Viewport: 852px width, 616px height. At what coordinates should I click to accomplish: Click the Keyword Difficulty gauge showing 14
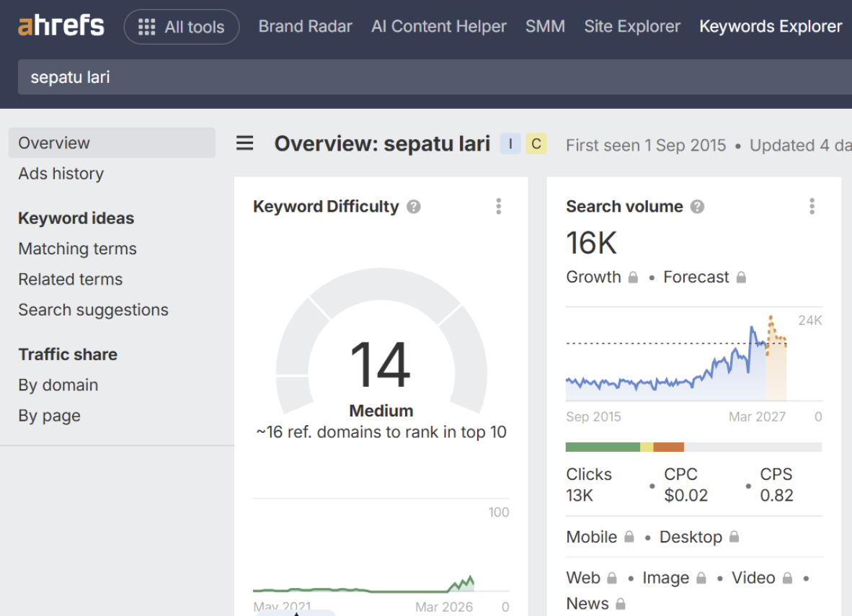coord(381,342)
